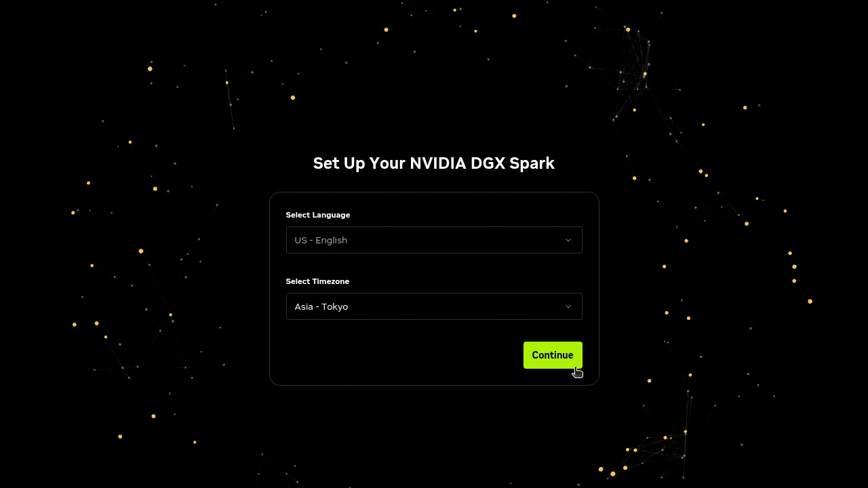Image resolution: width=868 pixels, height=488 pixels.
Task: Click the word "Spark" in the title
Action: 534,163
